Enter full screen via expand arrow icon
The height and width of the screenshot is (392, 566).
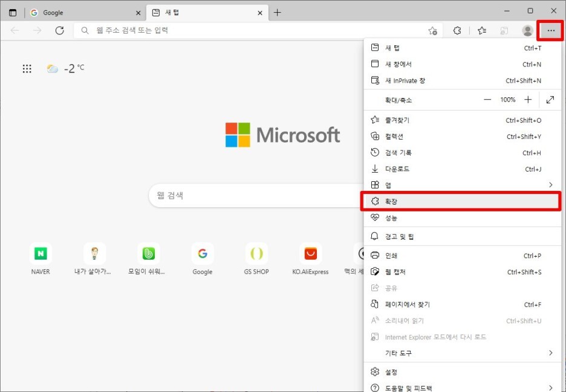(x=550, y=100)
